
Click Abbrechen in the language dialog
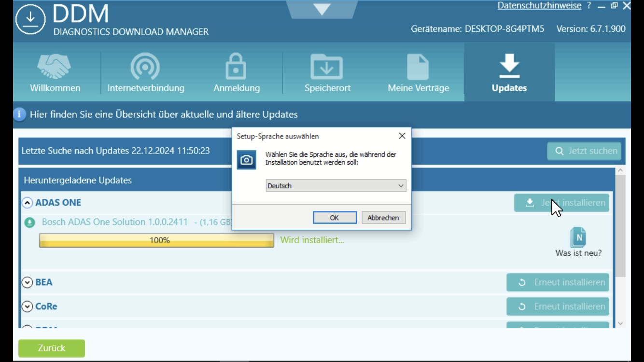click(383, 218)
